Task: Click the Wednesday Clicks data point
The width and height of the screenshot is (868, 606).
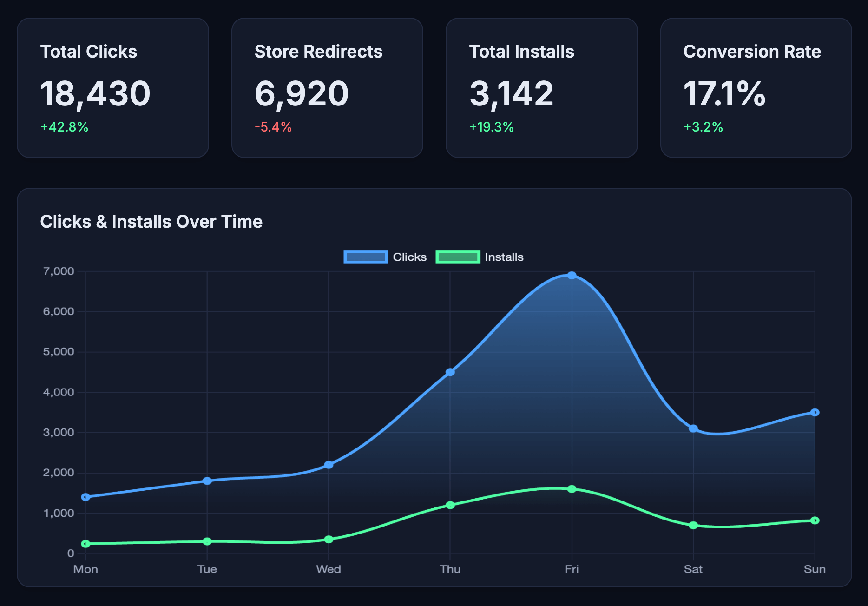Action: [x=329, y=465]
